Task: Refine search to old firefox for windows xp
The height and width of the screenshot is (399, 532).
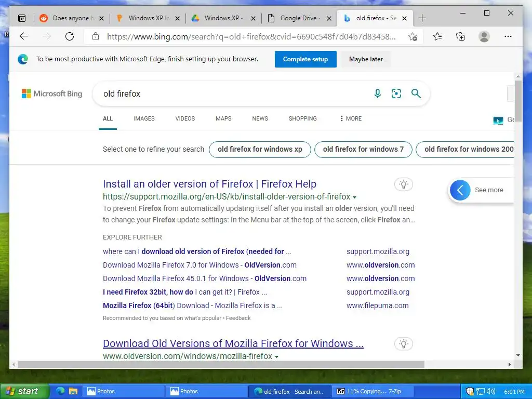Action: point(260,149)
